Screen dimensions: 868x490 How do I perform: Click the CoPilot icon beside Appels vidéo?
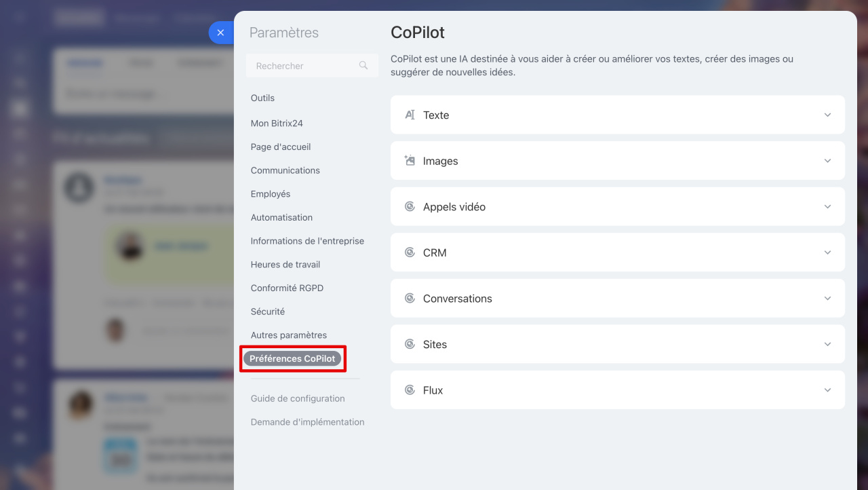410,206
